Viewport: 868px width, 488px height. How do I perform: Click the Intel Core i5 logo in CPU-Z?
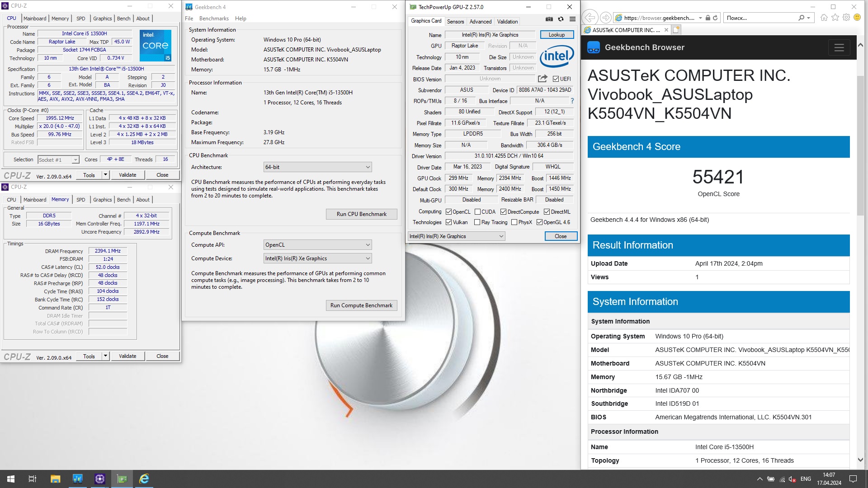pyautogui.click(x=156, y=45)
